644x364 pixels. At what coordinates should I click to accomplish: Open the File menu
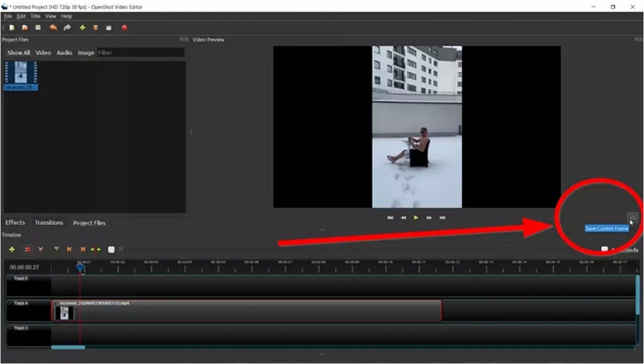(8, 16)
